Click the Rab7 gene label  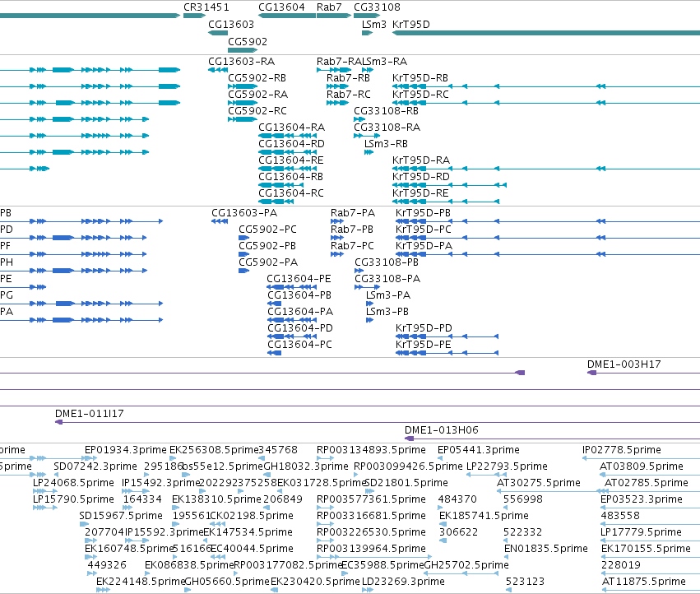[329, 7]
